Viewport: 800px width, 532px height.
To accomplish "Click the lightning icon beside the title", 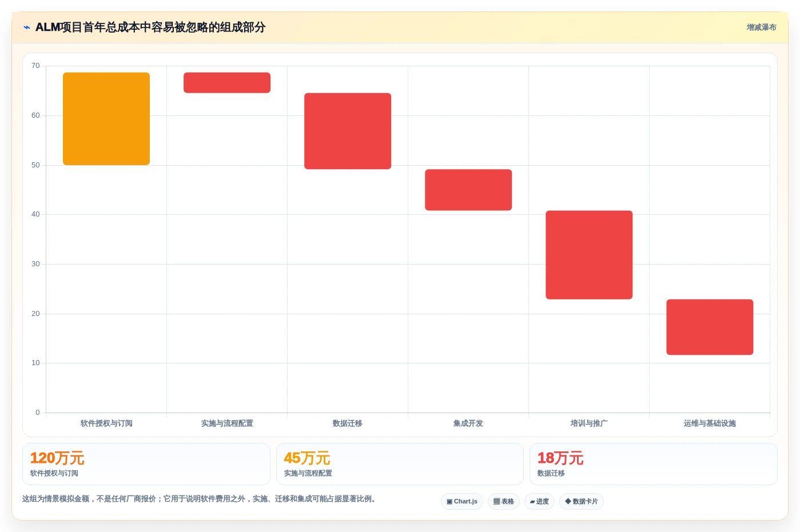I will 26,27.
